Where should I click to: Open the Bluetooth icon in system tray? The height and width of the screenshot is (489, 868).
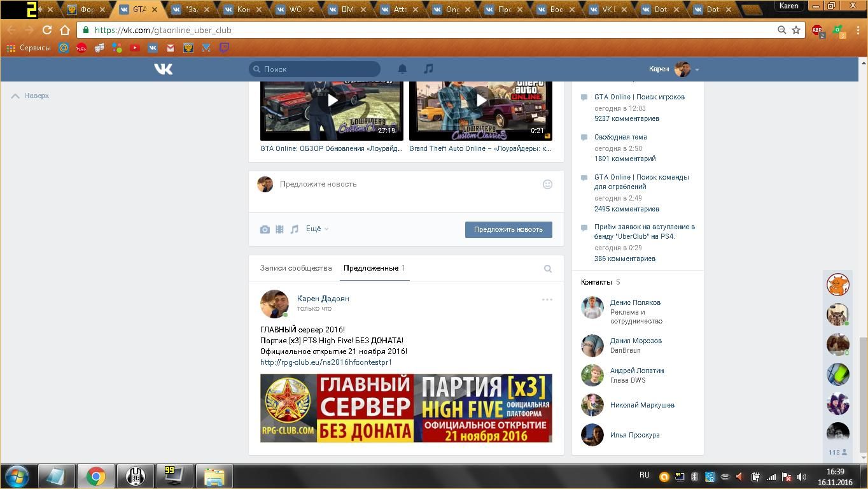tap(695, 476)
